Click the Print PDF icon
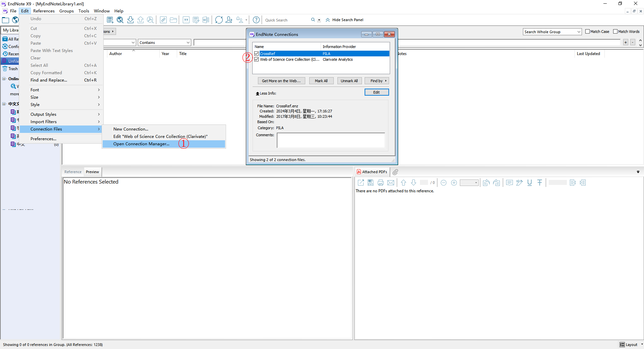This screenshot has width=644, height=349. pos(381,183)
